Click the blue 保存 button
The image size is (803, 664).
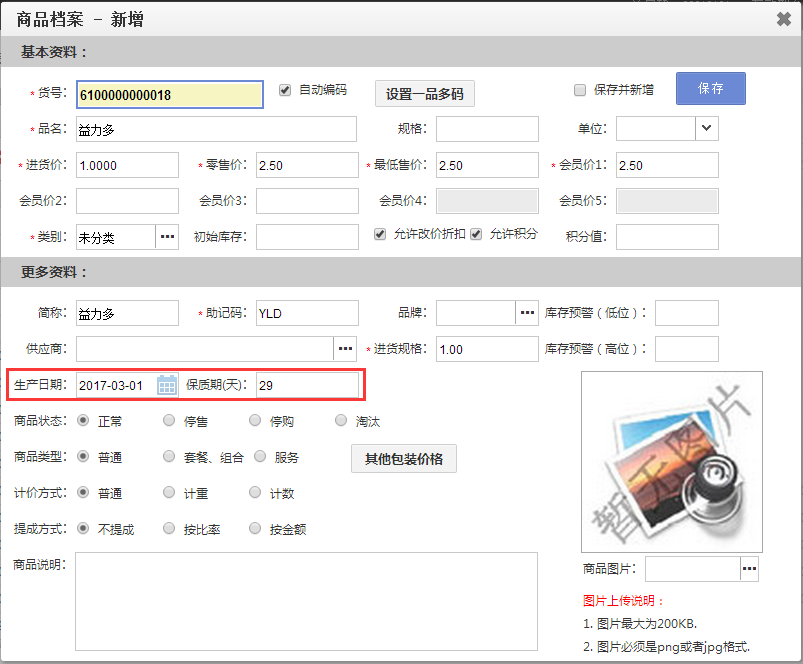pyautogui.click(x=710, y=89)
